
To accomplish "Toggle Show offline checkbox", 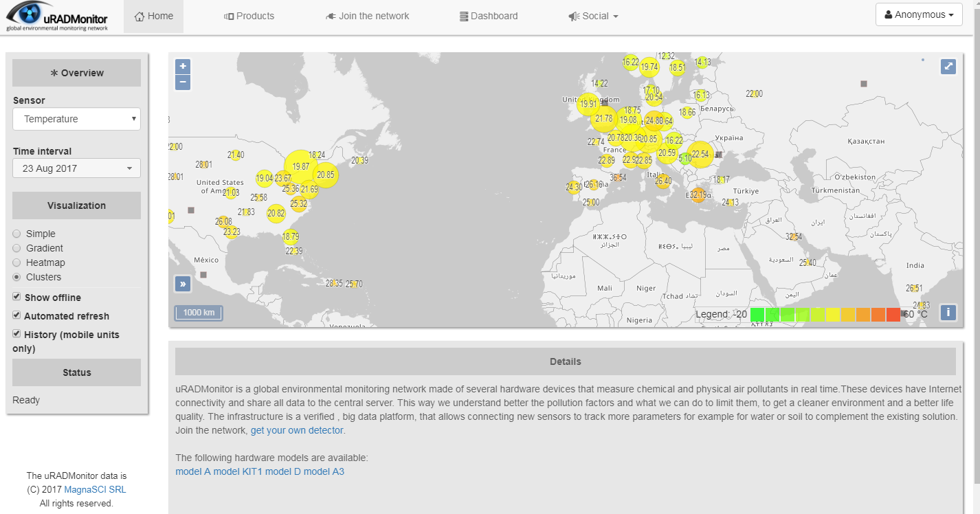I will coord(16,297).
